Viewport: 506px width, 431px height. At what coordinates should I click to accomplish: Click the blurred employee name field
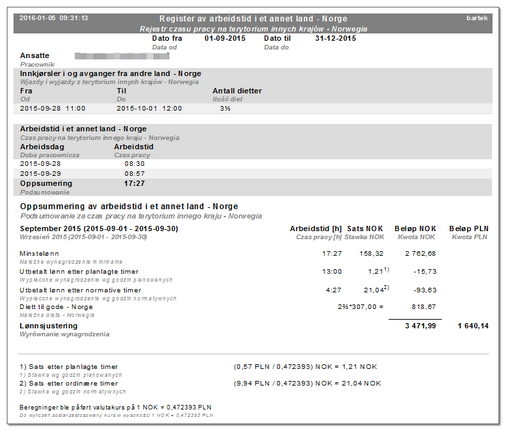point(122,56)
